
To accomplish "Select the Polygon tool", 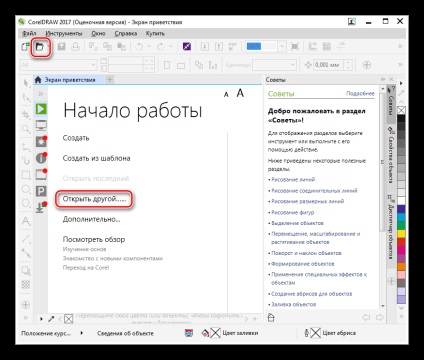I will (x=26, y=203).
